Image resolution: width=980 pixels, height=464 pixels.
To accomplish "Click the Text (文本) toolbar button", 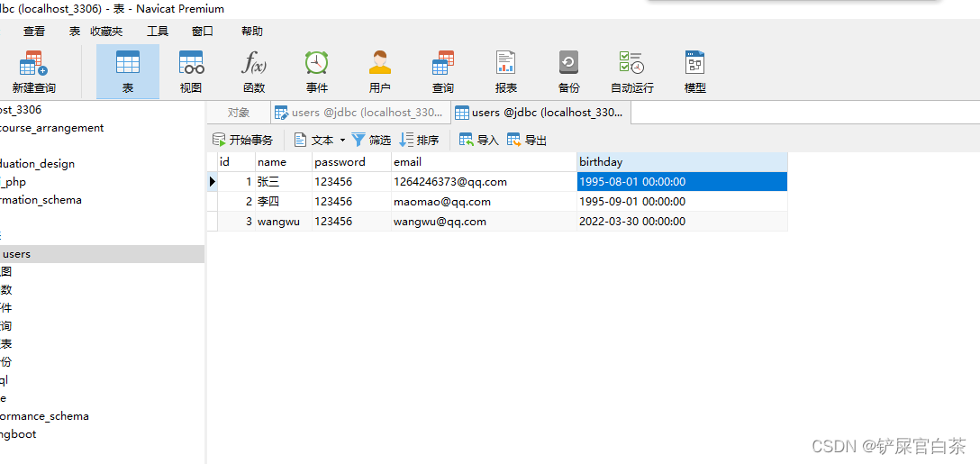I will [315, 140].
